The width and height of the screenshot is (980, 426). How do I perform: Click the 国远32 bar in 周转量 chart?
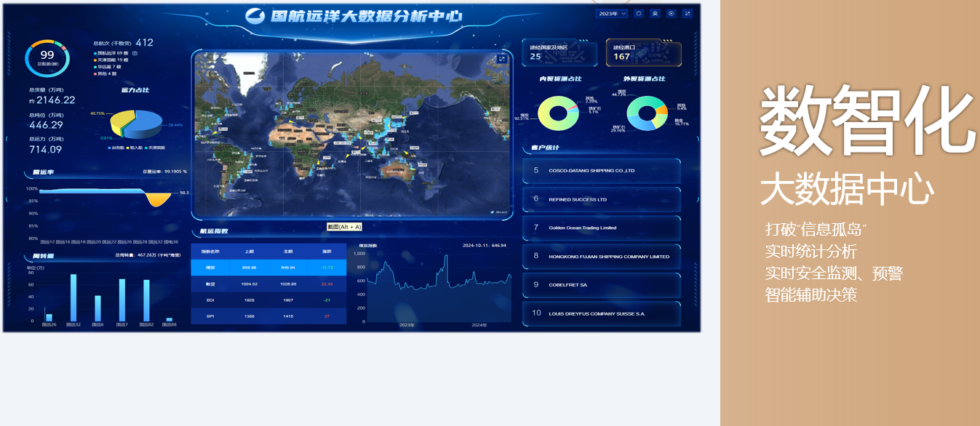coord(73,297)
